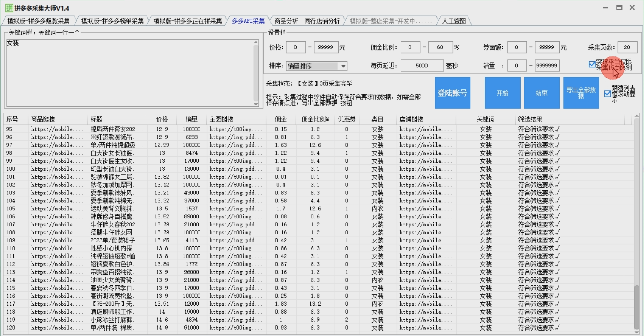The image size is (644, 336).
Task: Click the maximum 券面额 field showing 99999
Action: click(547, 47)
